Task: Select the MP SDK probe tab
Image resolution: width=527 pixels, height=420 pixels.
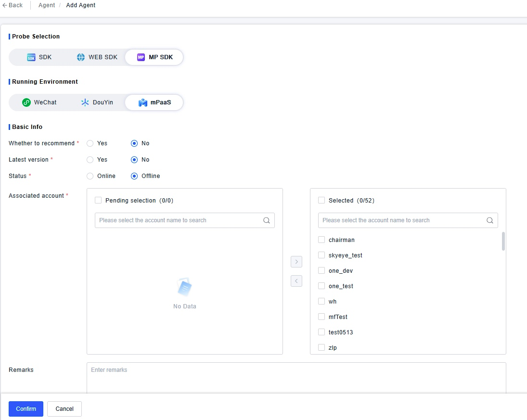Action: click(x=154, y=57)
